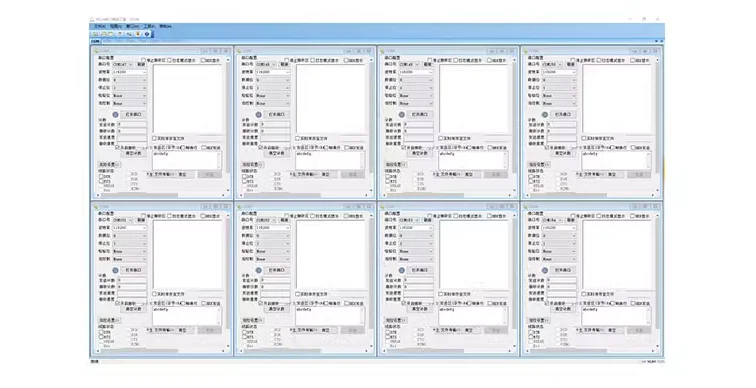
Task: Click the fourth icon in the main toolbar
Action: pos(120,34)
